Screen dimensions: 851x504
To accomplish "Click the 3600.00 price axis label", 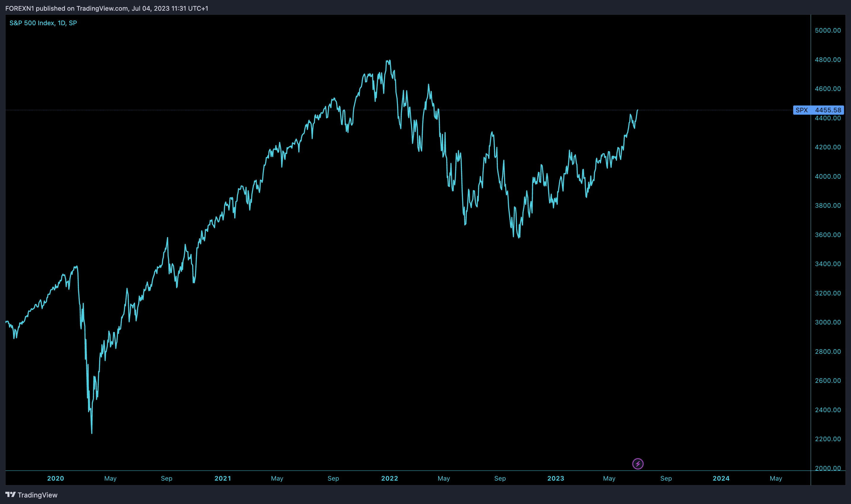I will [x=828, y=235].
